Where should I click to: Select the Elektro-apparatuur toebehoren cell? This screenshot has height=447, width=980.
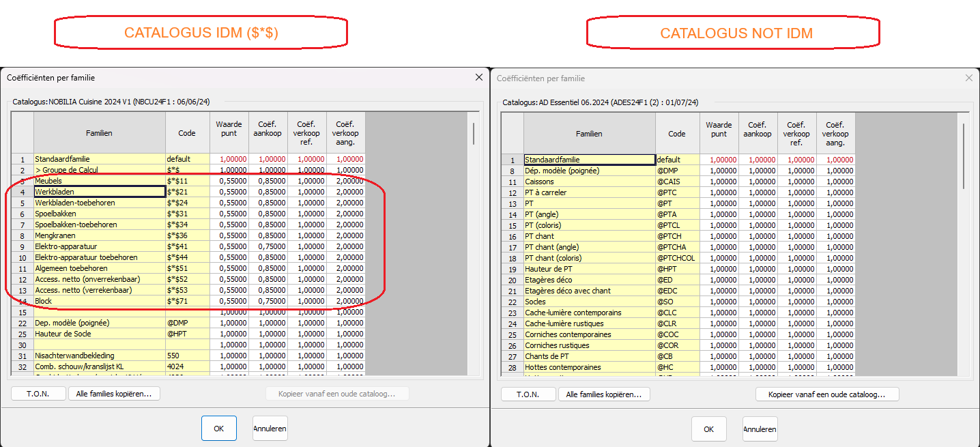point(100,257)
